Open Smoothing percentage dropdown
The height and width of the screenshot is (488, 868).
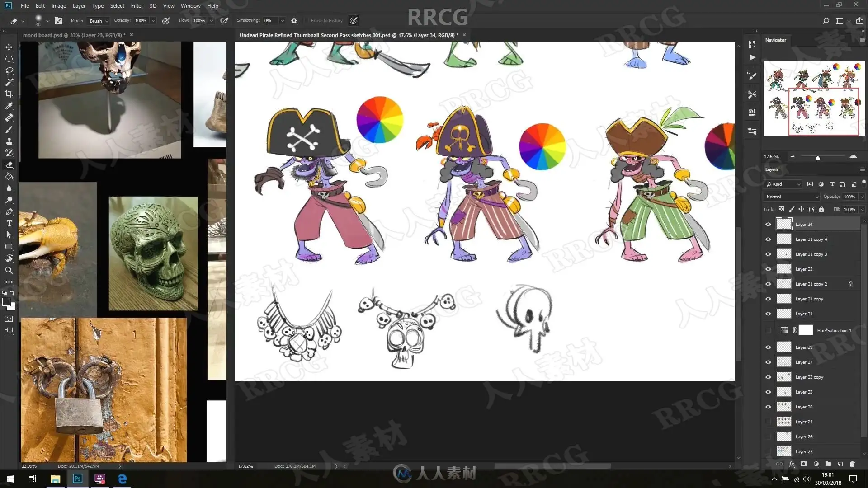coord(282,21)
